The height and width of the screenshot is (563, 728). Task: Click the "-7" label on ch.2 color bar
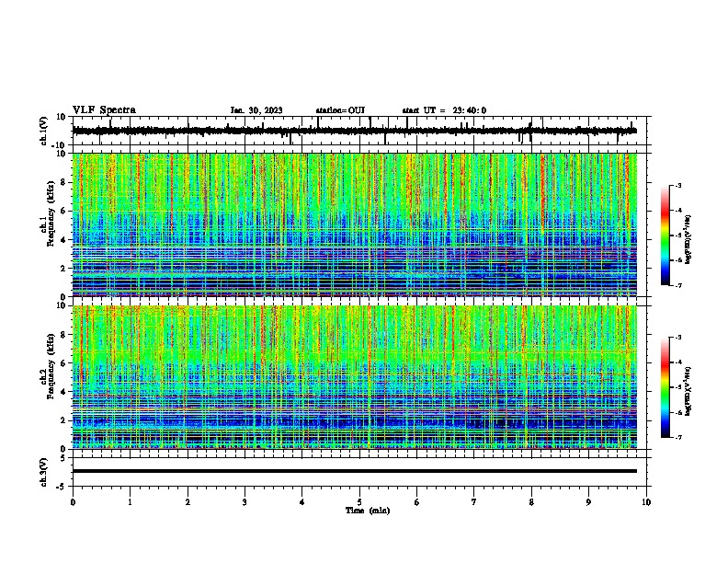point(678,437)
